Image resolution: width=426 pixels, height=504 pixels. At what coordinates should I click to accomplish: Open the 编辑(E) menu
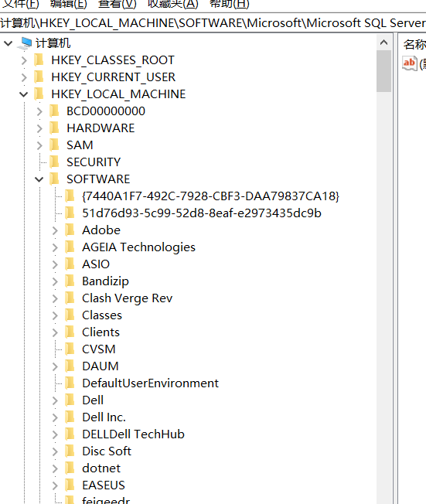point(69,4)
